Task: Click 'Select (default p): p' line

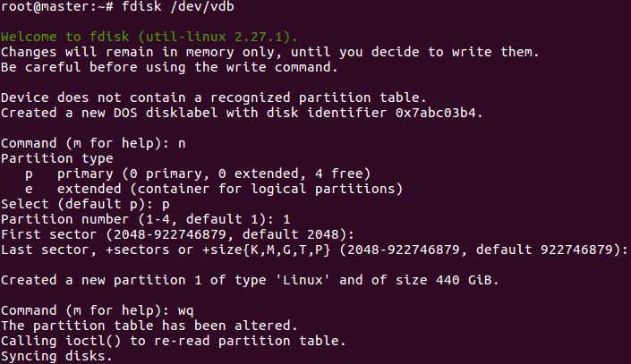Action: (85, 204)
